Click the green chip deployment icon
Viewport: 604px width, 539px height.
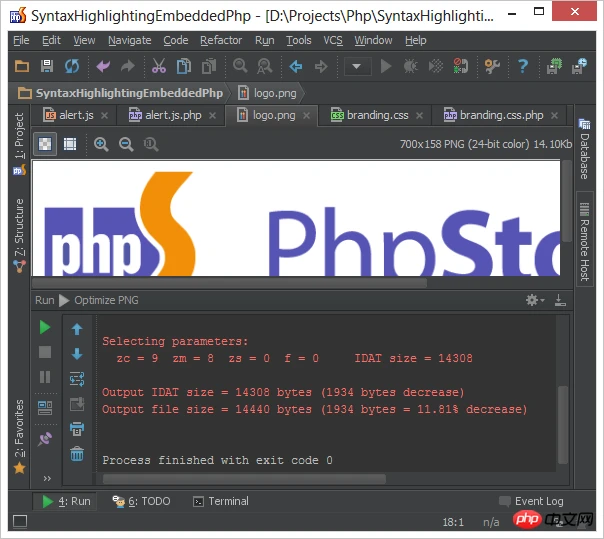tap(554, 66)
